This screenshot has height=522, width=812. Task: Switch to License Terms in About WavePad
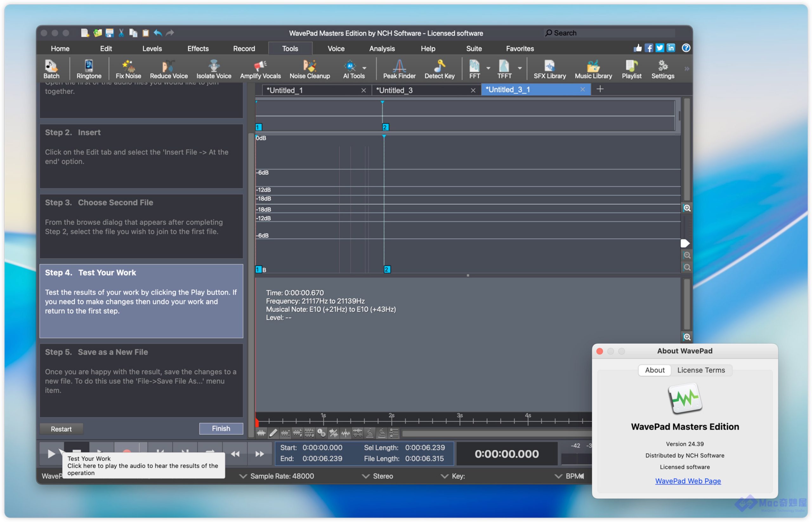701,370
